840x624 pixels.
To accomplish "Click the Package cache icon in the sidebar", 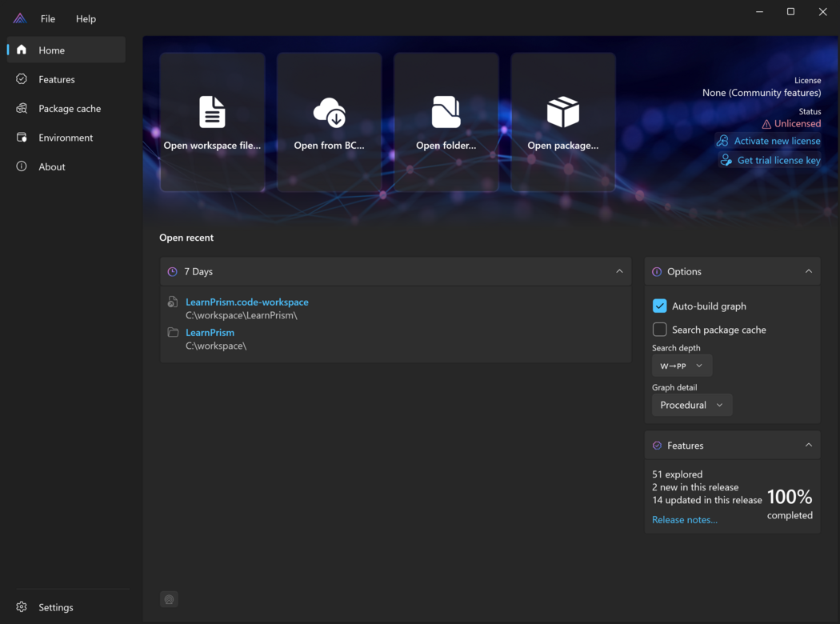I will tap(22, 108).
